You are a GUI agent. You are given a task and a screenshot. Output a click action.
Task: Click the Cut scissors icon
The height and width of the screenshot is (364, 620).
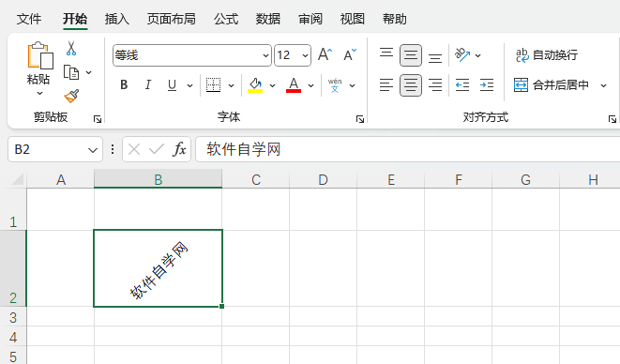click(71, 48)
